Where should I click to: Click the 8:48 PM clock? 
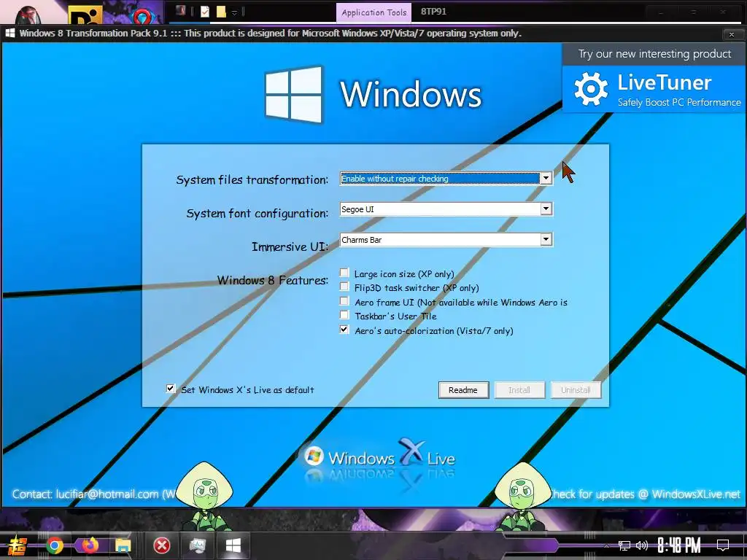pyautogui.click(x=679, y=545)
